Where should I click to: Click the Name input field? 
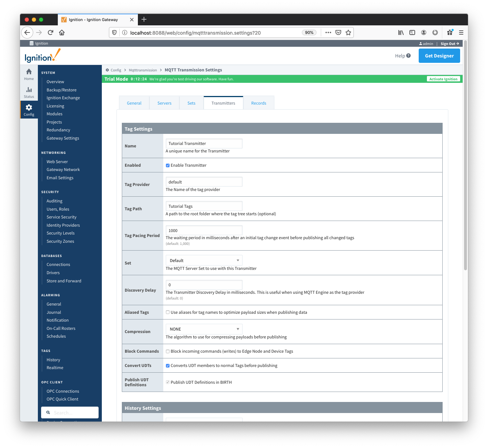[x=204, y=144]
